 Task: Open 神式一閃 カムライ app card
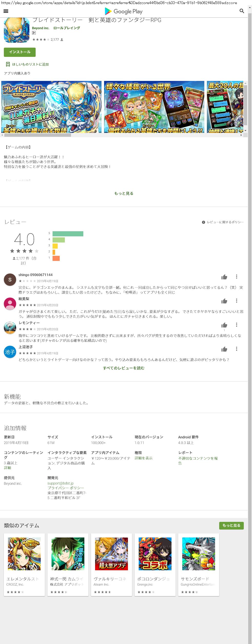point(68,565)
